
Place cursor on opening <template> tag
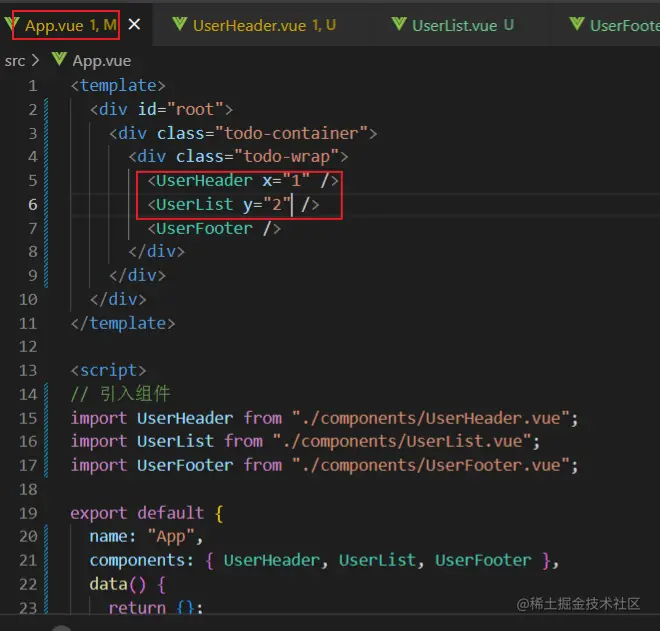[118, 86]
